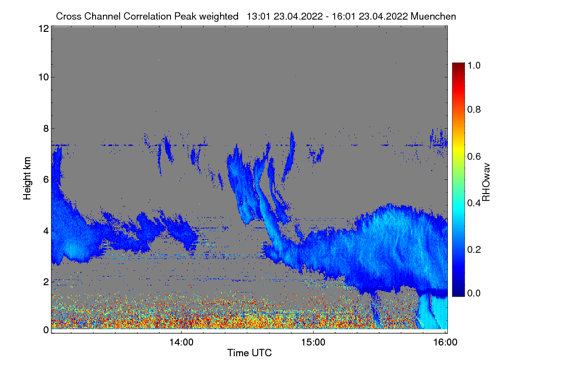Click the 'Height km' axis title
This screenshot has width=588, height=392.
[x=27, y=178]
